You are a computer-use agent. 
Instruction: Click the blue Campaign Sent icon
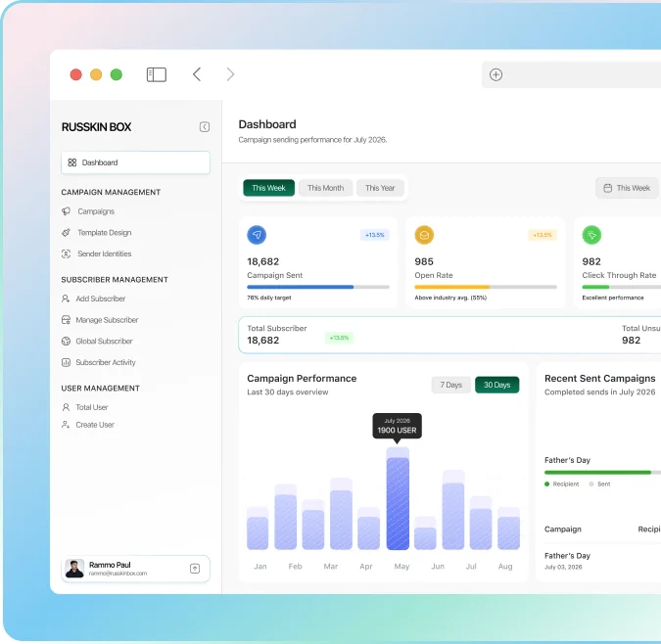(x=257, y=235)
